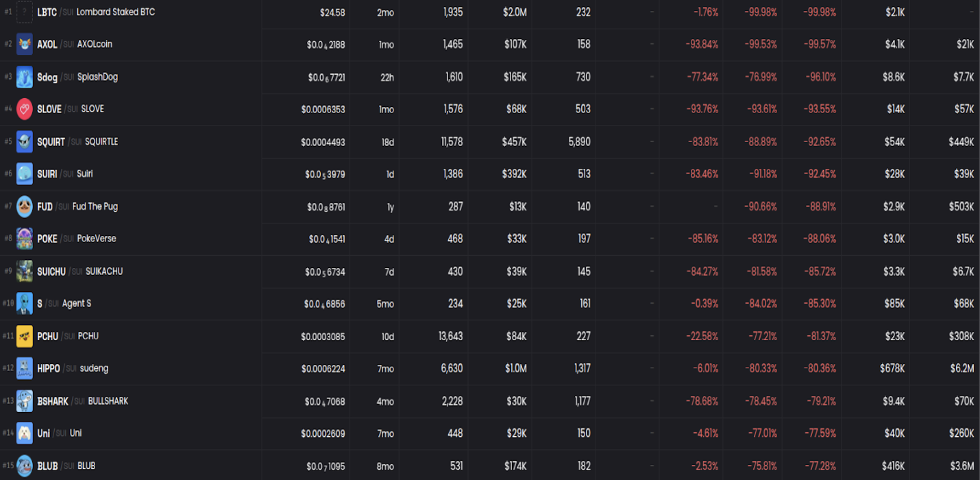980x480 pixels.
Task: Click SQUIRT's $457K volume value
Action: click(x=514, y=142)
